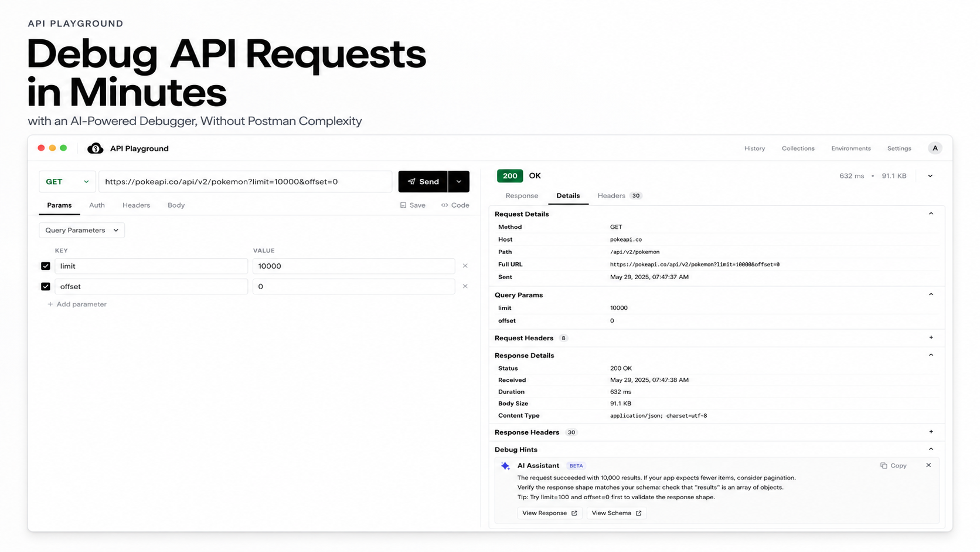Switch to the Params tab
Image resolution: width=980 pixels, height=552 pixels.
pos(59,205)
